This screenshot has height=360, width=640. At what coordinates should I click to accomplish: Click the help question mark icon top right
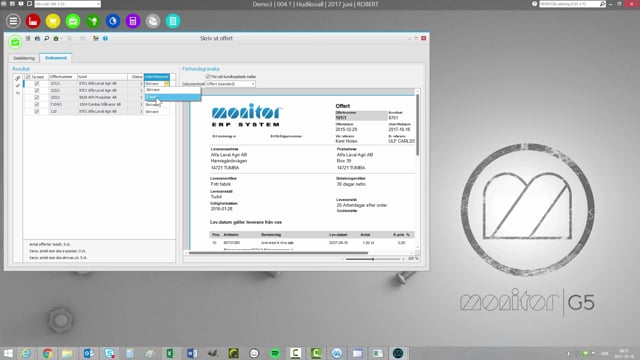tap(535, 4)
